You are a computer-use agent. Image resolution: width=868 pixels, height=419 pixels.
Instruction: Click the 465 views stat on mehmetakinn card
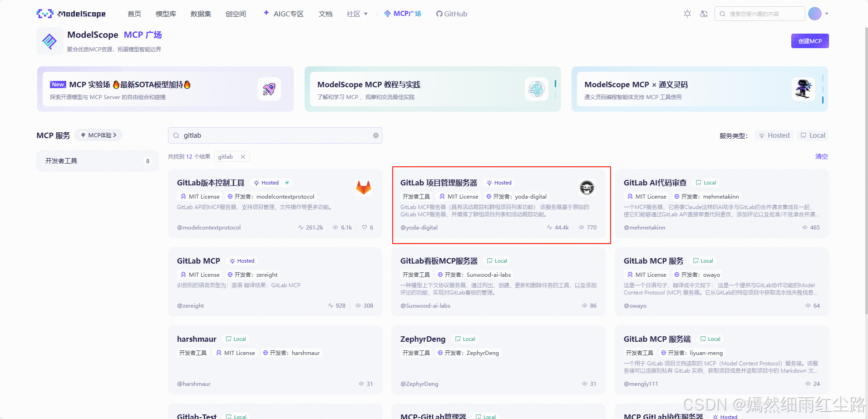(811, 228)
